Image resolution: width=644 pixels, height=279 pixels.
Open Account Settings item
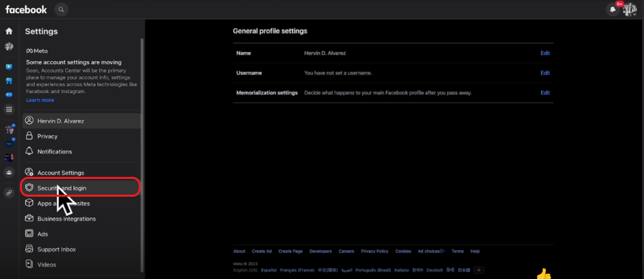81,173
